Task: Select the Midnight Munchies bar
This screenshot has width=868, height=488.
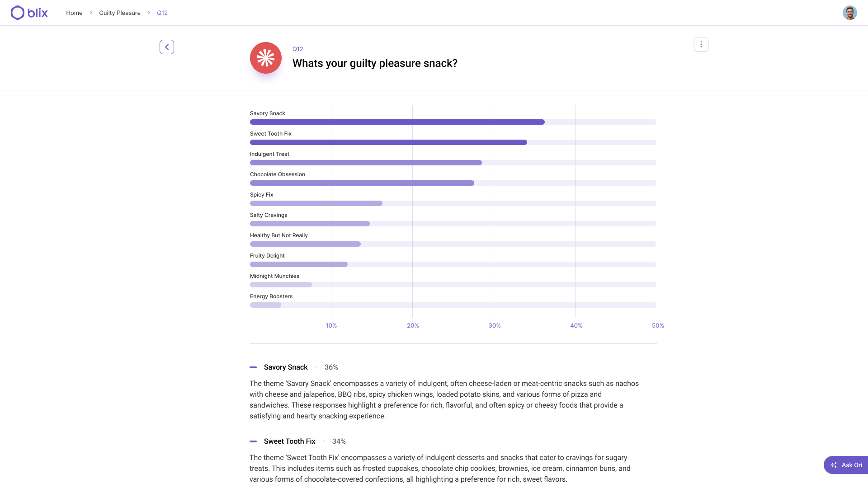Action: (281, 285)
